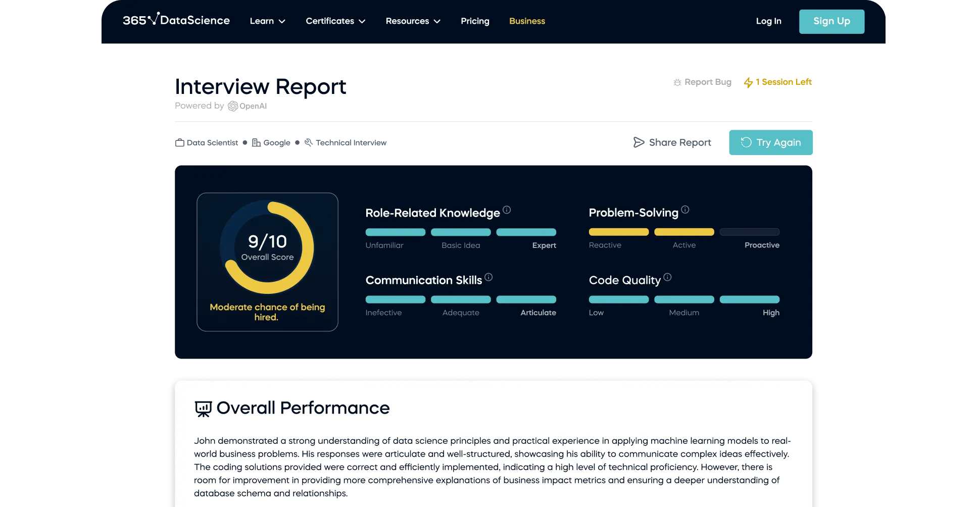Click the 'Role-Related Knowledge' heading
This screenshot has height=507, width=980.
point(432,213)
